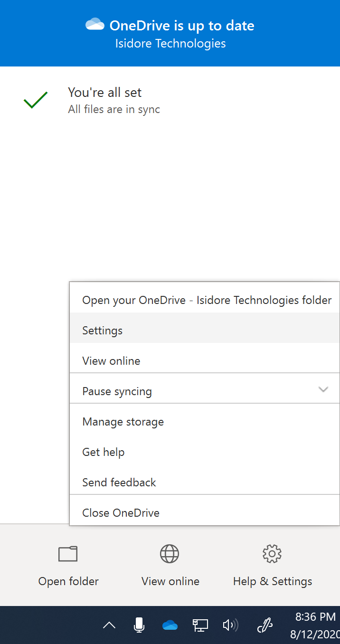340x644 pixels.
Task: Click the View online globe icon
Action: [170, 554]
